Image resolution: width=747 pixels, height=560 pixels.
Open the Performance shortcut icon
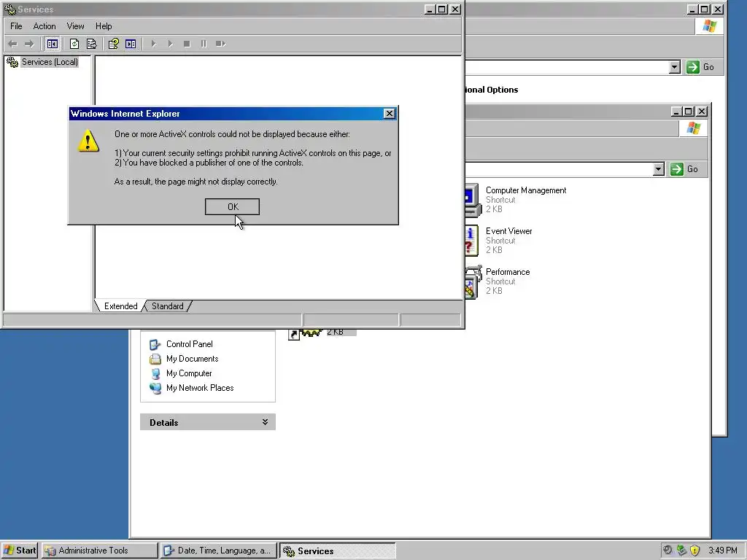[x=473, y=282]
